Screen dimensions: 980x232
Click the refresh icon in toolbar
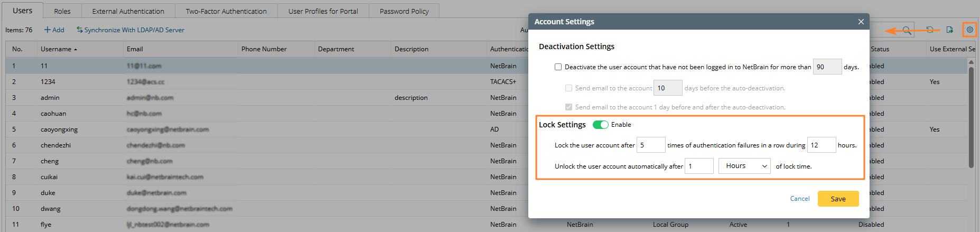pos(930,30)
